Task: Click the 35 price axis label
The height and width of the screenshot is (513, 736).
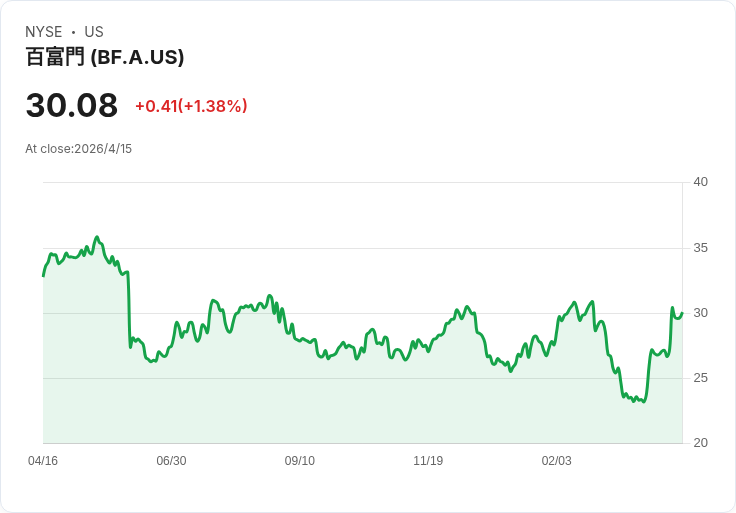Action: click(701, 247)
